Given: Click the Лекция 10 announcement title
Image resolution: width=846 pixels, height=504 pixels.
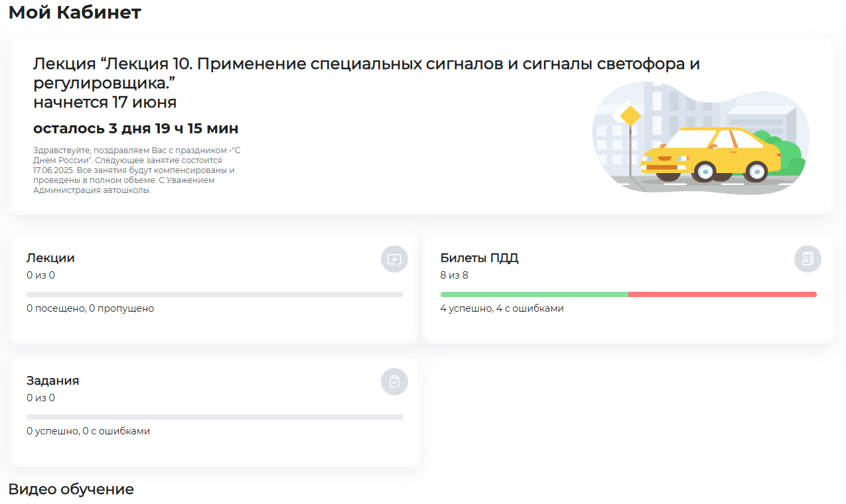Looking at the screenshot, I should click(366, 74).
